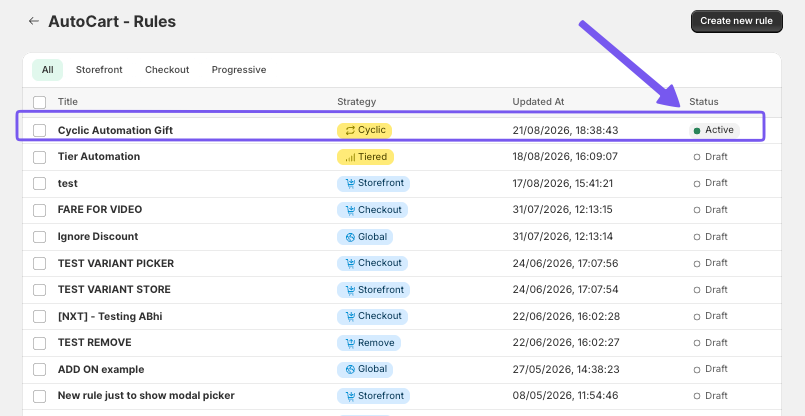The height and width of the screenshot is (416, 805).
Task: Select the TEST REMOVE row checkbox
Action: (x=40, y=343)
